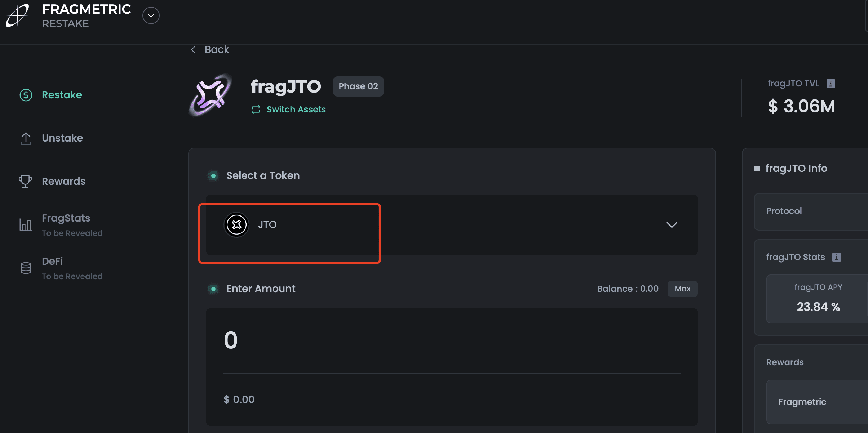Click Switch Assets link
This screenshot has width=868, height=433.
(296, 110)
